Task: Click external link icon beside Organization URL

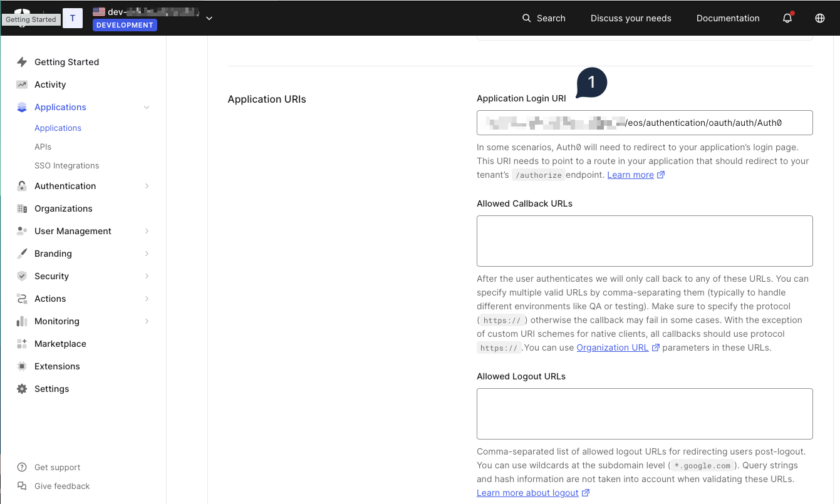Action: click(656, 347)
